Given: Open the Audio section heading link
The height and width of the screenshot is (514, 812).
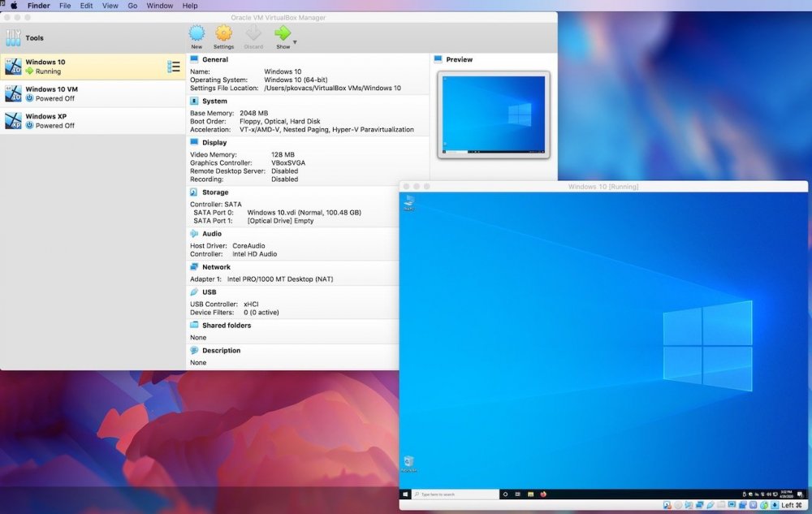Looking at the screenshot, I should point(212,233).
